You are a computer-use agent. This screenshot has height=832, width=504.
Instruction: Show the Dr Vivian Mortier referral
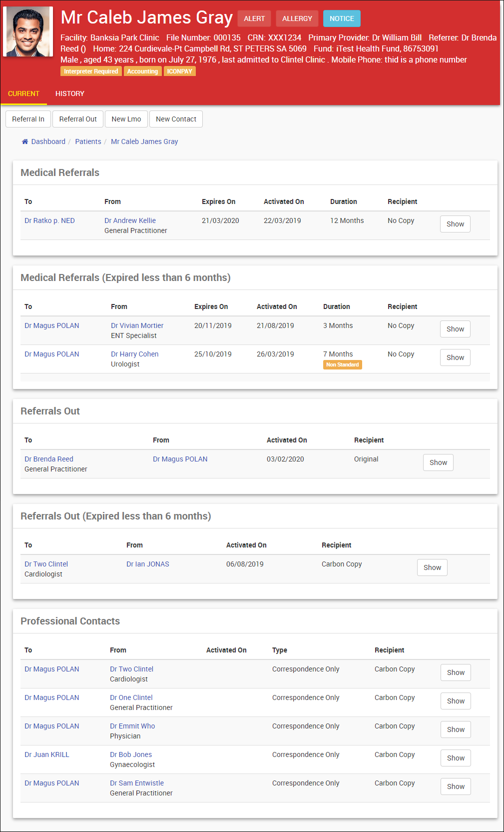pyautogui.click(x=455, y=329)
